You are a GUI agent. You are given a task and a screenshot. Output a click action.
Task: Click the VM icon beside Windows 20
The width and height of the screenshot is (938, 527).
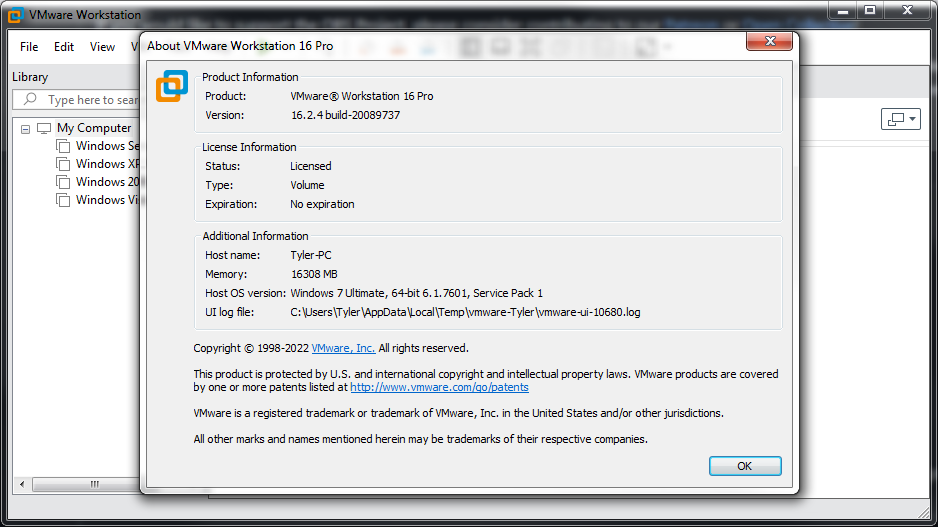(63, 182)
